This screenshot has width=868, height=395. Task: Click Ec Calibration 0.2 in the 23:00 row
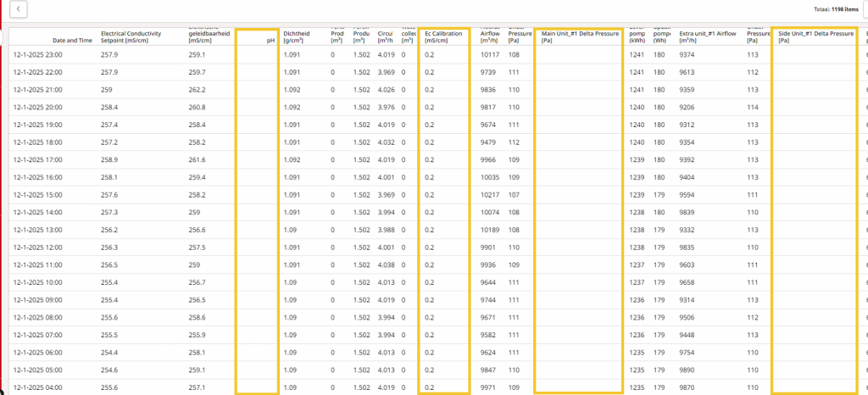(429, 55)
